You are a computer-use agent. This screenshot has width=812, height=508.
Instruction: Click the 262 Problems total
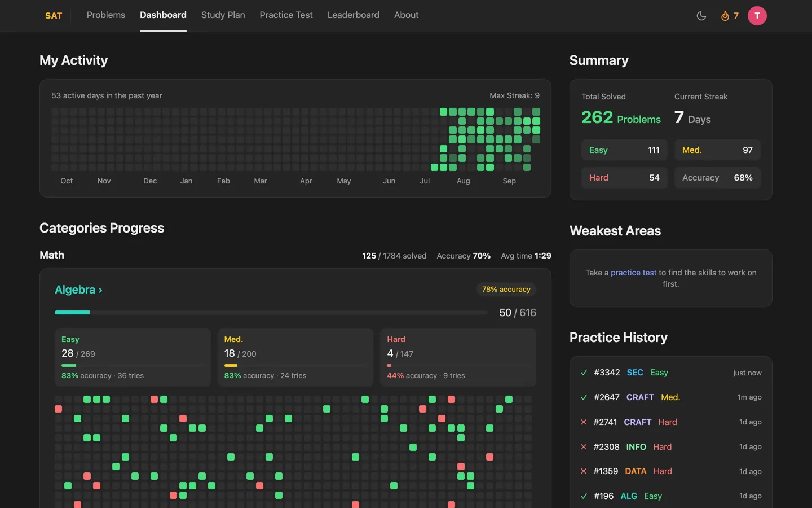[x=621, y=117]
